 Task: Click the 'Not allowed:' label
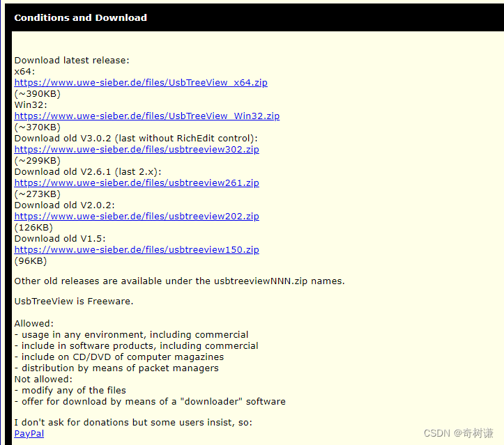[x=43, y=379]
